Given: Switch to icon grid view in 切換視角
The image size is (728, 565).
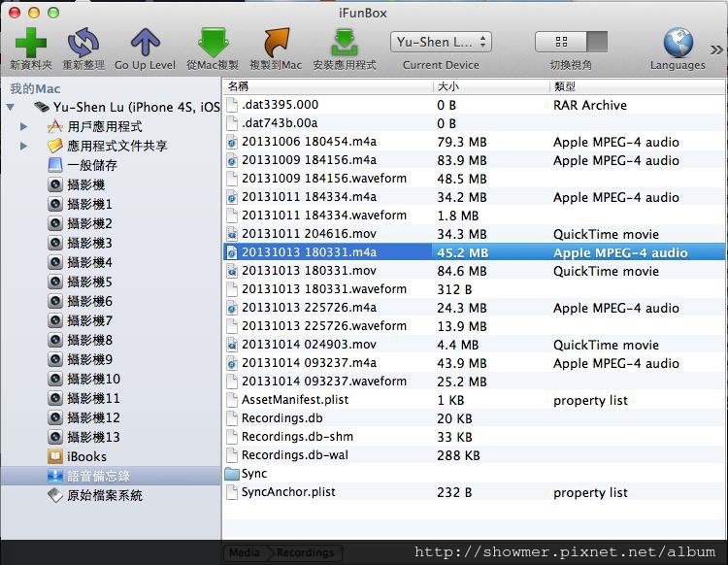Looking at the screenshot, I should [561, 43].
